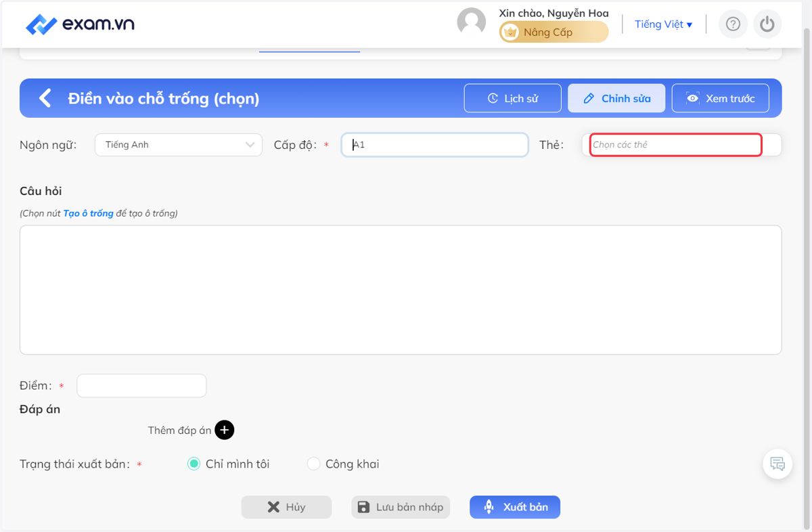Click the Tạo ô trống link
812x532 pixels.
pos(88,213)
